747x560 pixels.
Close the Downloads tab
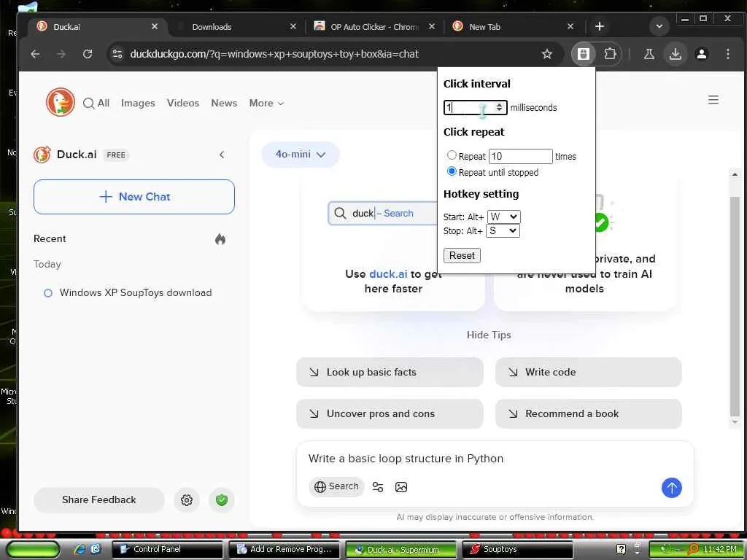(x=293, y=27)
